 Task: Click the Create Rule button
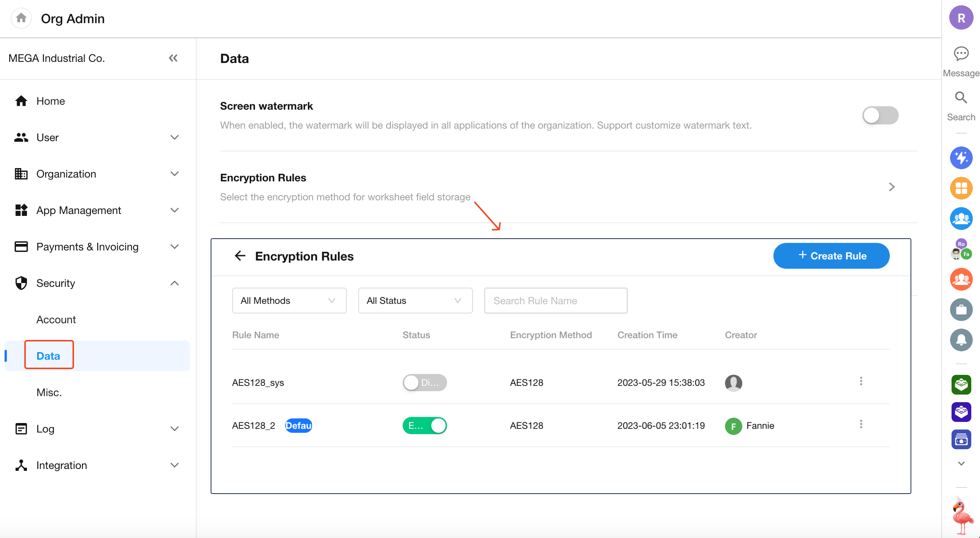[x=831, y=256]
